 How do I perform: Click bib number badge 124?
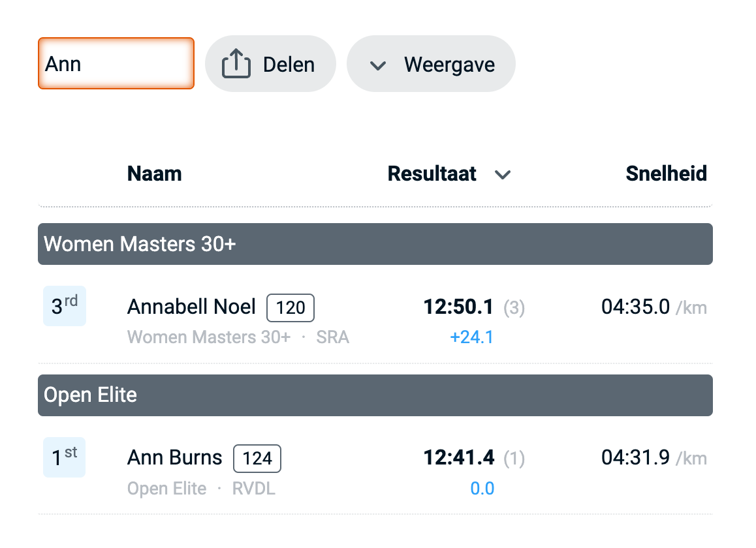pos(257,459)
